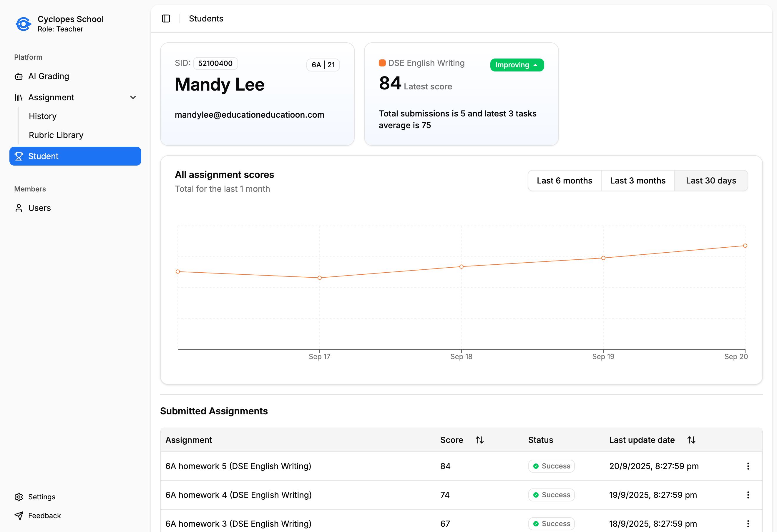Click the trophy icon on Student menu item
Image resolution: width=777 pixels, height=532 pixels.
tap(19, 156)
